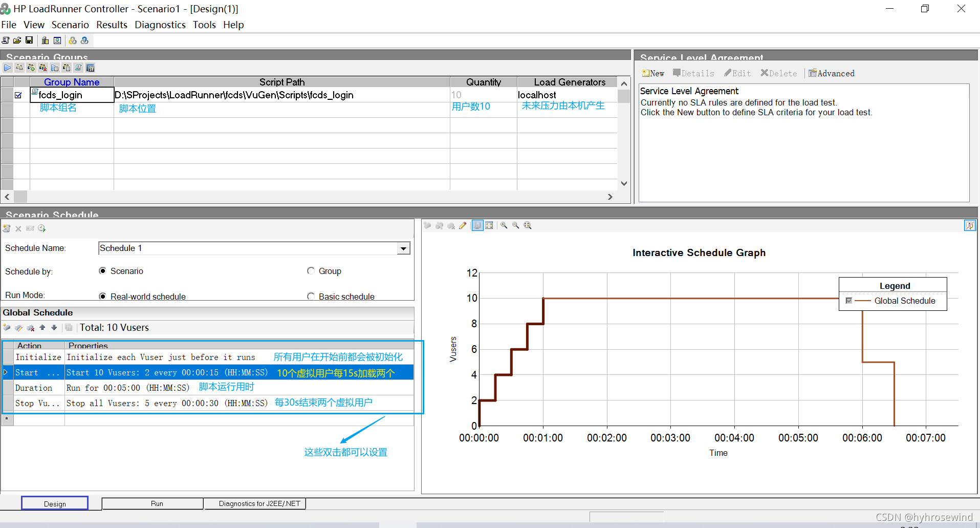Click the Delete Action brick with red X icon
Viewport: 980px width, 528px height.
point(31,327)
